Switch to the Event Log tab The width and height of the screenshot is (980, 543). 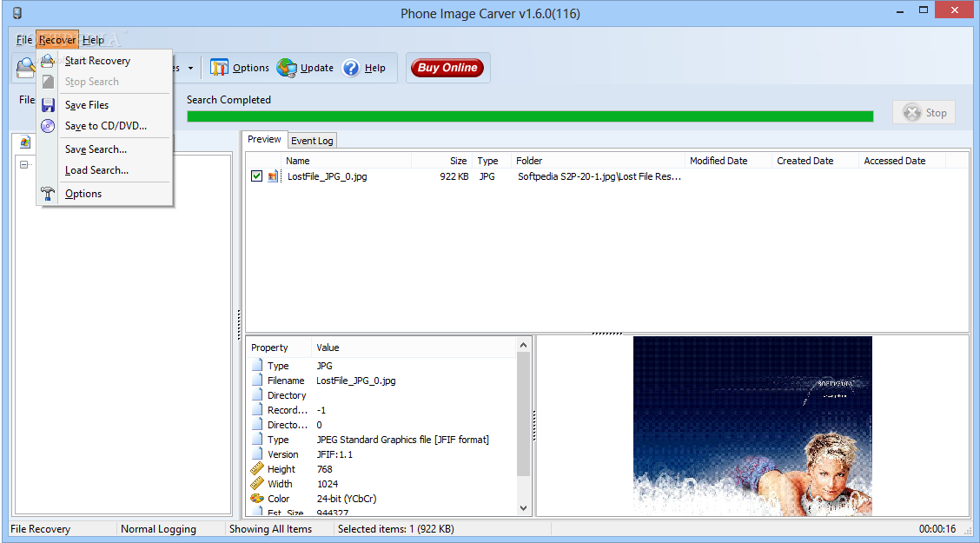point(312,141)
